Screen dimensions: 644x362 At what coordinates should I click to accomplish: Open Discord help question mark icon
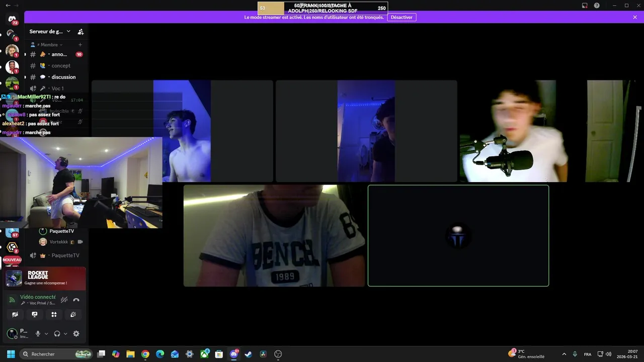[597, 5]
